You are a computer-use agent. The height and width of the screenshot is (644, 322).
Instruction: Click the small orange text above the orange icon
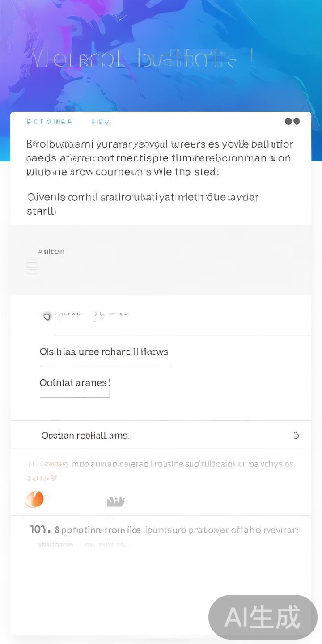click(42, 479)
